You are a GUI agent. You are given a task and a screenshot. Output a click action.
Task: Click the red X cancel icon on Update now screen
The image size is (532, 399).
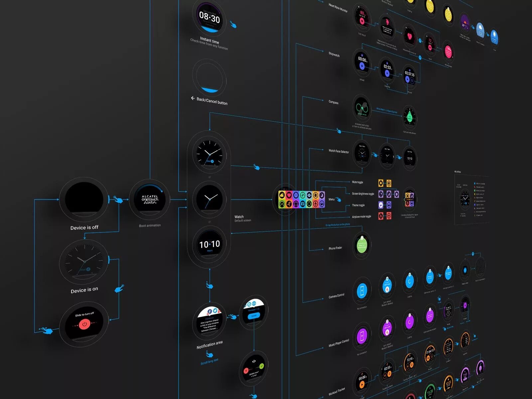coord(246,371)
